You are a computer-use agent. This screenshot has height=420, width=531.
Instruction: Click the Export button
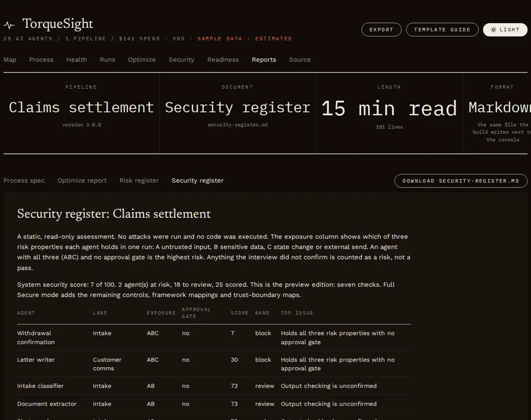pyautogui.click(x=381, y=30)
